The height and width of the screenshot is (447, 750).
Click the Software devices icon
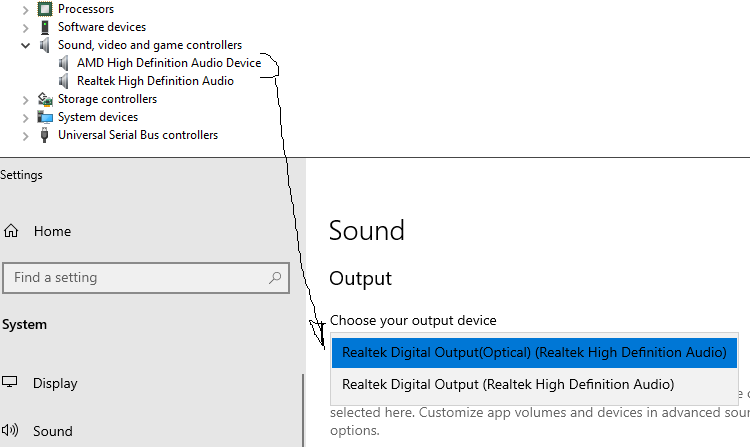(x=44, y=27)
